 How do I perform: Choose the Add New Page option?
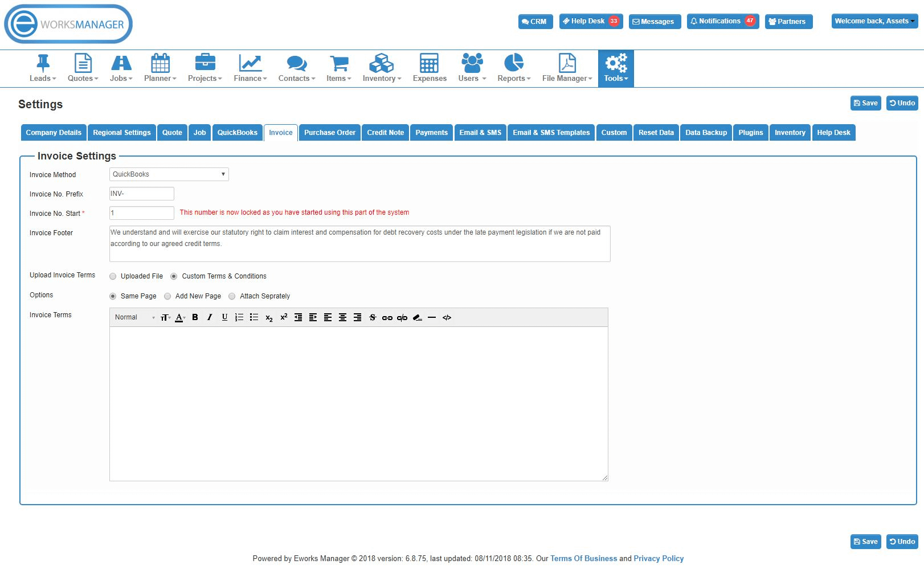coord(167,296)
